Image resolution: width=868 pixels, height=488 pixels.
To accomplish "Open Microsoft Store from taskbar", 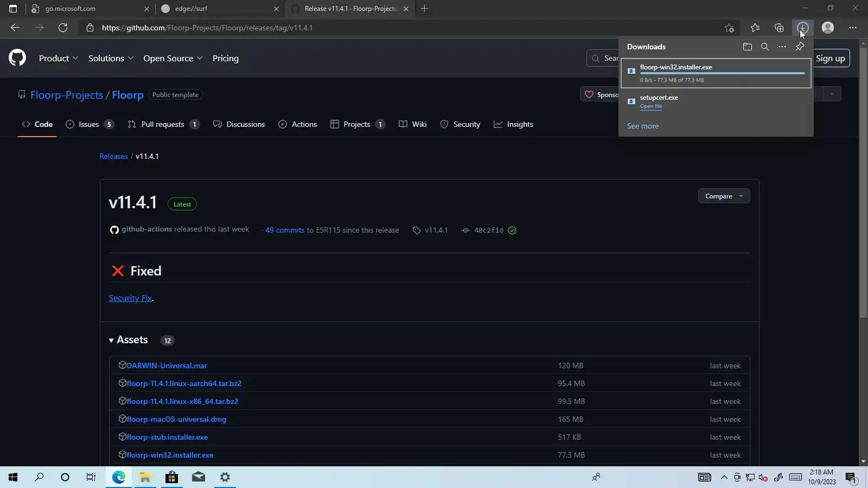I will [171, 477].
